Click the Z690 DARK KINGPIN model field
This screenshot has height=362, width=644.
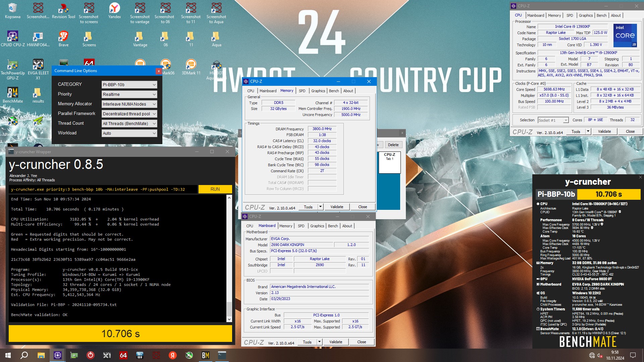click(302, 245)
